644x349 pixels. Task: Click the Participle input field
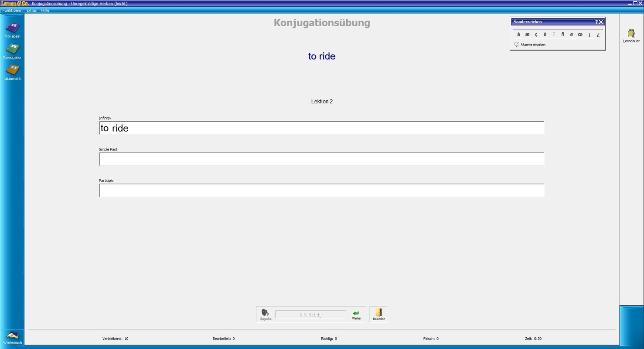coord(321,190)
